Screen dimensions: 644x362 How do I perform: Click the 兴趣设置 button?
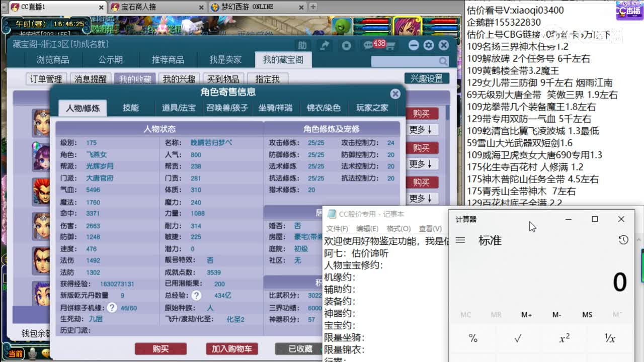(x=427, y=78)
